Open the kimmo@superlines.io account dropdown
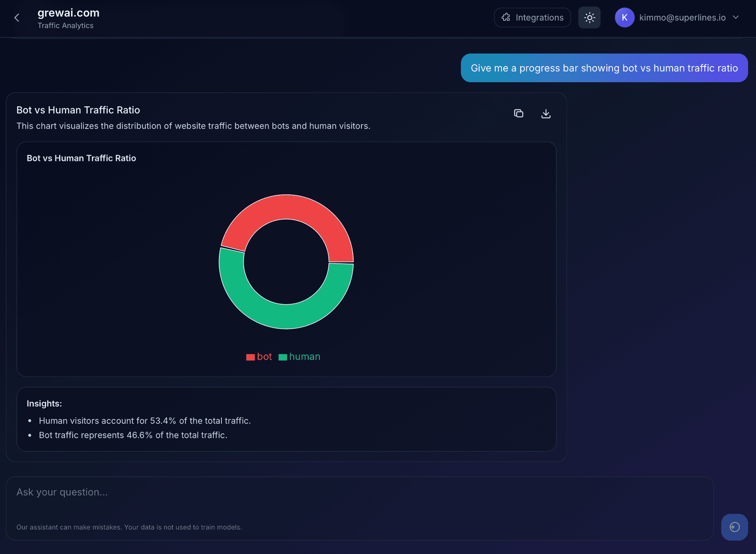Viewport: 756px width, 554px height. (682, 17)
